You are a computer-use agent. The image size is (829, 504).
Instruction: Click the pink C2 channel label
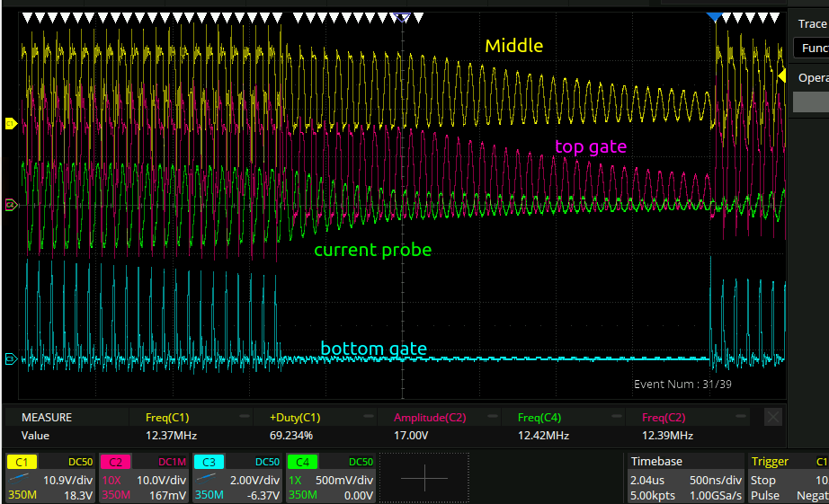(116, 461)
